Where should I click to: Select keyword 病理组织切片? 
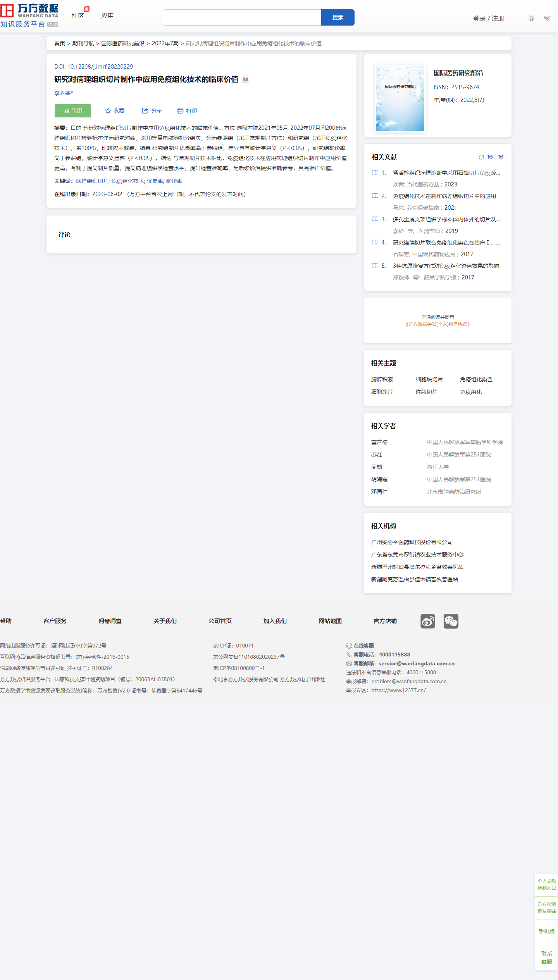(92, 181)
